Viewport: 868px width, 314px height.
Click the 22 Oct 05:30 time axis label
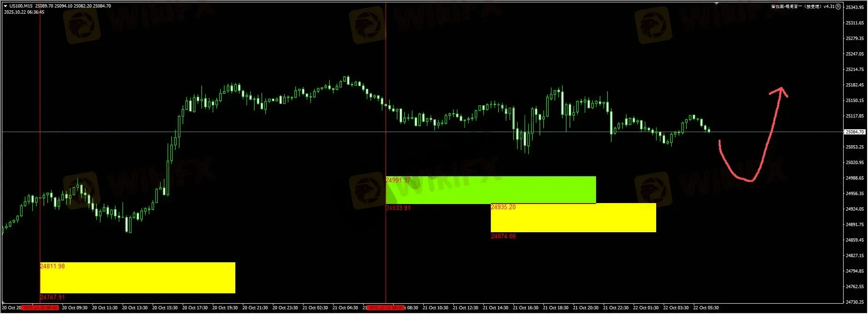[706, 308]
